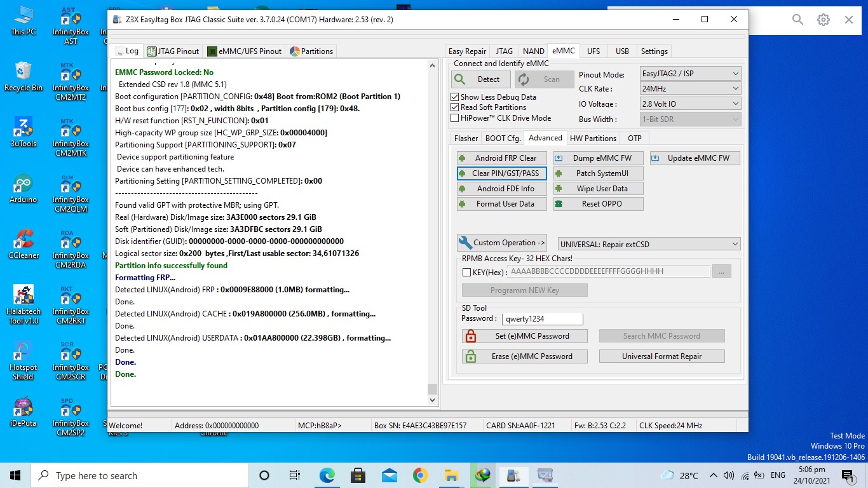Switch to the JTAG Pinout tab
The image size is (868, 488).
[x=173, y=51]
